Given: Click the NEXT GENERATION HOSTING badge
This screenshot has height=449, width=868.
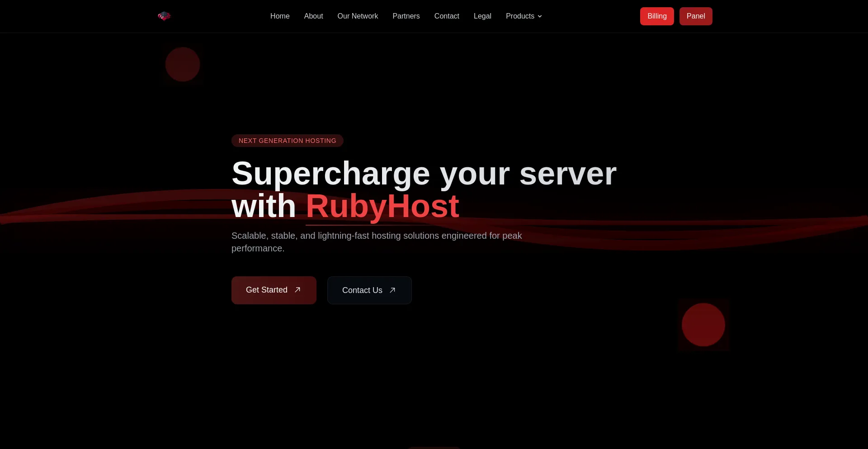Looking at the screenshot, I should [288, 141].
